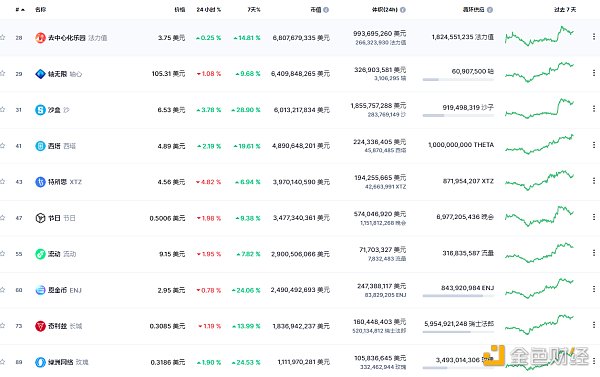Image resolution: width=600 pixels, height=377 pixels.
Task: Open three-dot menu for 沙盒 row
Action: (x=593, y=109)
